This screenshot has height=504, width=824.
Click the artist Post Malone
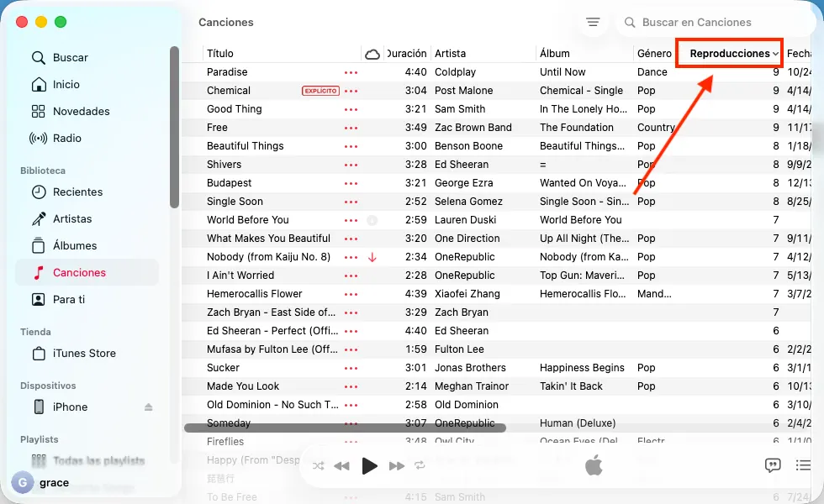(x=463, y=91)
